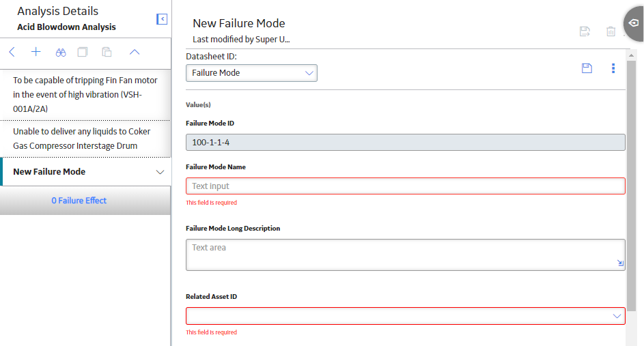The height and width of the screenshot is (346, 644).
Task: Toggle the eye view button at top right
Action: pos(634,23)
